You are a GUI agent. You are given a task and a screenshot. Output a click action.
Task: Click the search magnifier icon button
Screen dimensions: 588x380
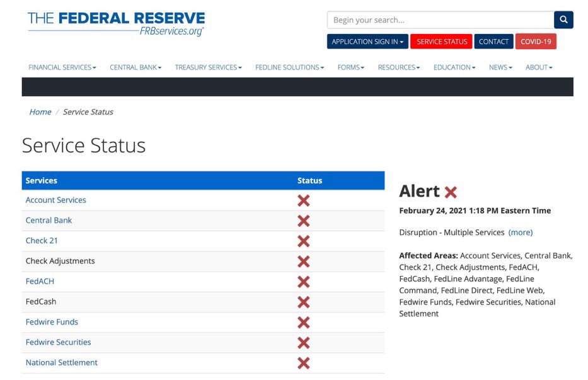[563, 20]
